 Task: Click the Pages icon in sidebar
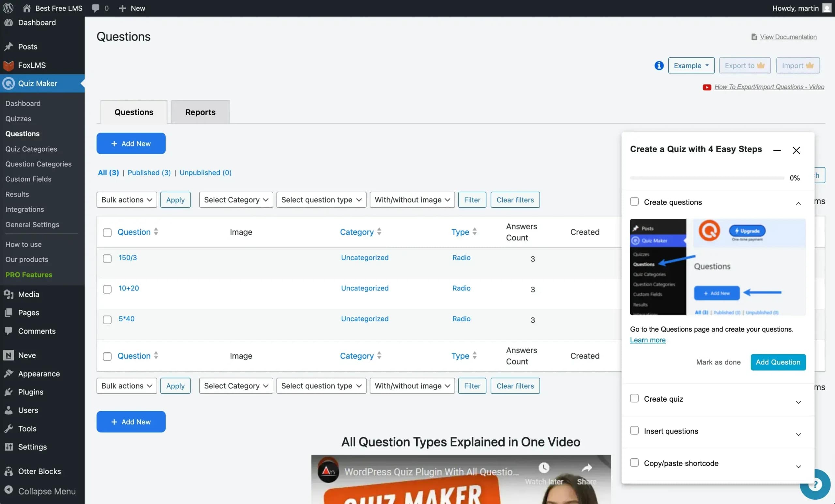click(9, 313)
